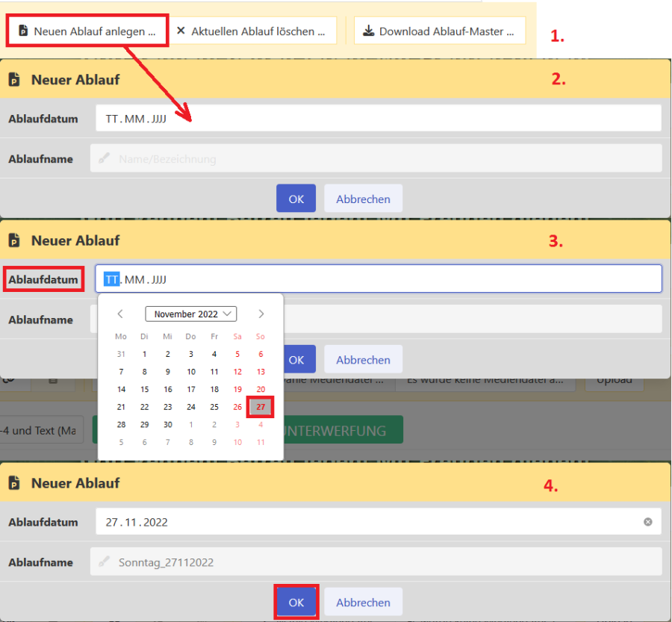This screenshot has width=672, height=622.
Task: Click the X icon of Aktuellen Ablauf löschen
Action: pyautogui.click(x=181, y=31)
